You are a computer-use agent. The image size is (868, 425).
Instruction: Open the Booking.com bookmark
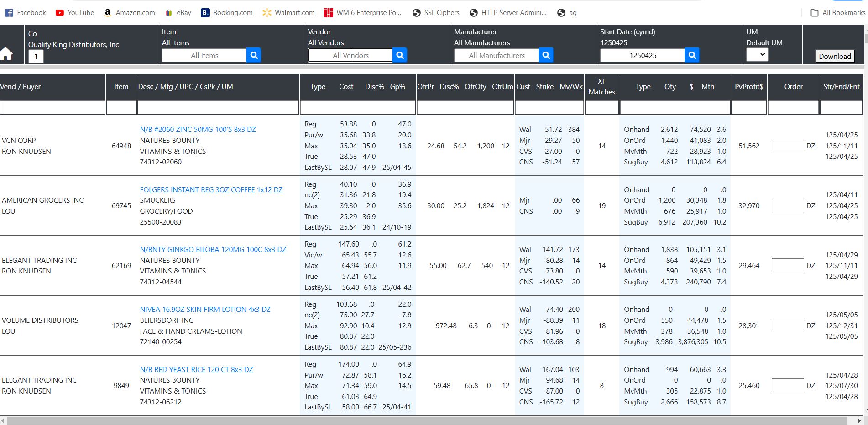[227, 13]
